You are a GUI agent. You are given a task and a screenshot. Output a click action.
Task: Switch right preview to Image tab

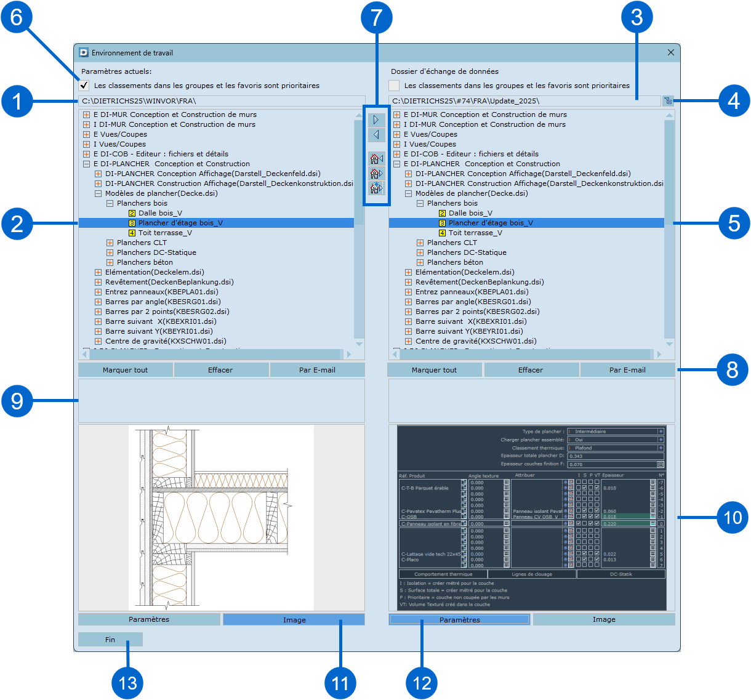pyautogui.click(x=604, y=619)
